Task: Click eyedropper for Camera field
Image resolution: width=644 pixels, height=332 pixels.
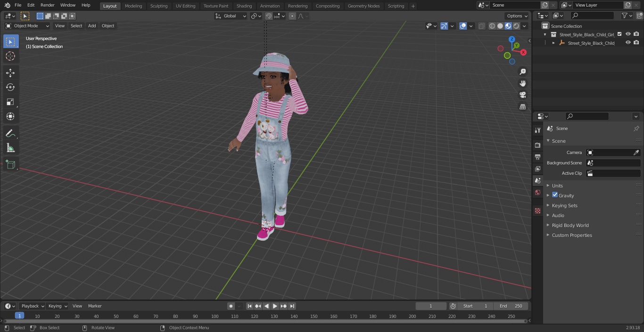Action: tap(636, 153)
